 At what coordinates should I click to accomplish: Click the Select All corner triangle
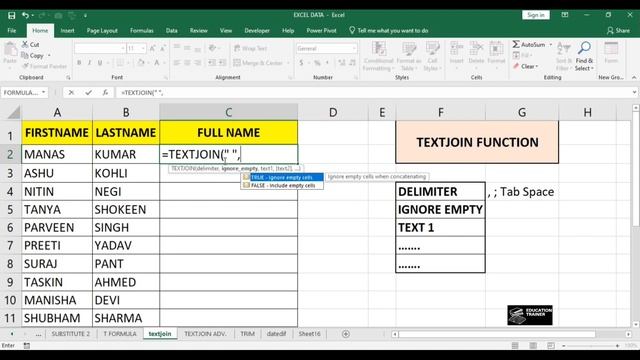point(14,112)
